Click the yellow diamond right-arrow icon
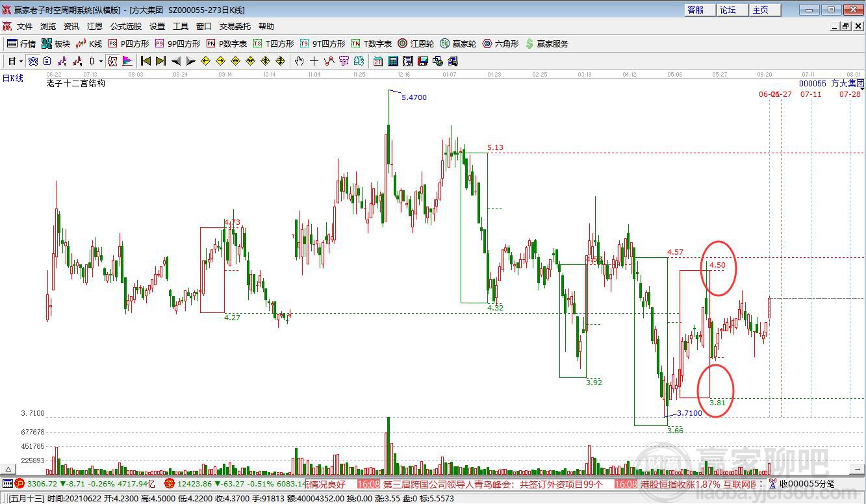866x504 pixels. (x=220, y=61)
